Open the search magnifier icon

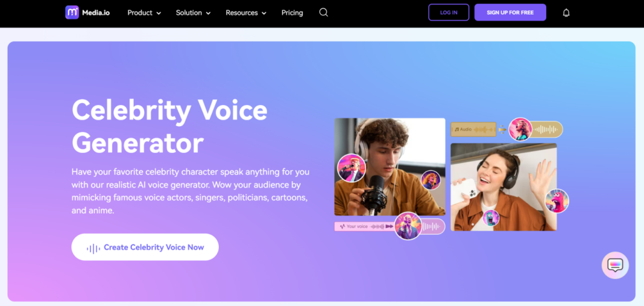[x=324, y=12]
